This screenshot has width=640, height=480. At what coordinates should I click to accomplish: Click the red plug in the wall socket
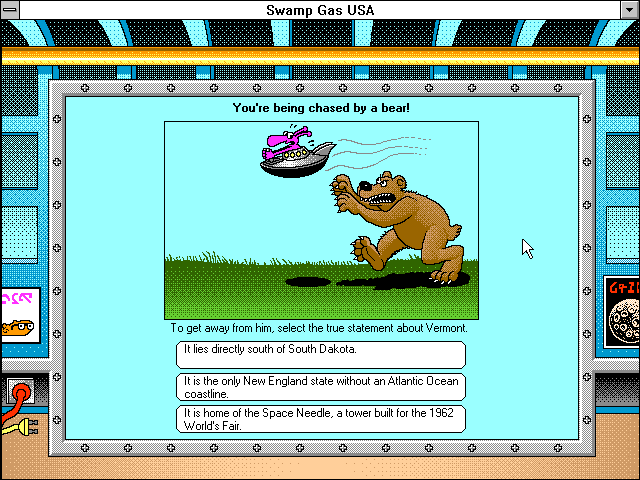(x=20, y=393)
